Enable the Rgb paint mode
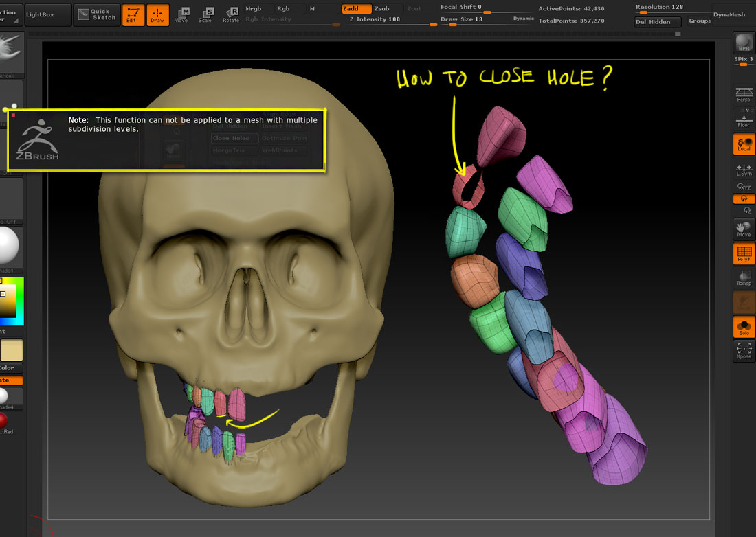The image size is (756, 537). [289, 9]
